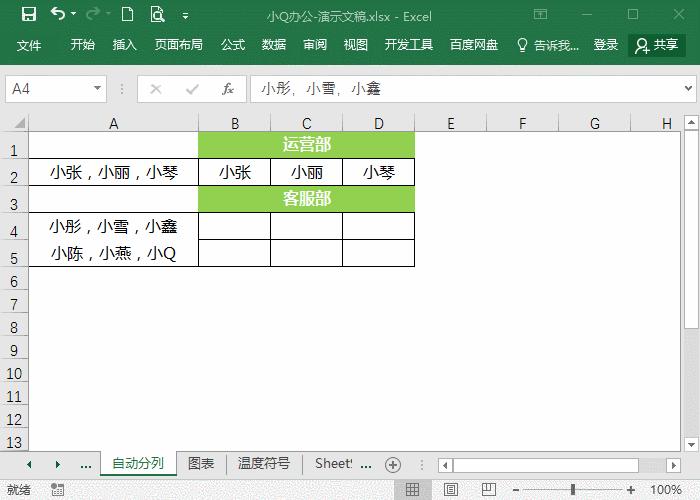
Task: Select the 运营部 merged header cell
Action: [307, 145]
